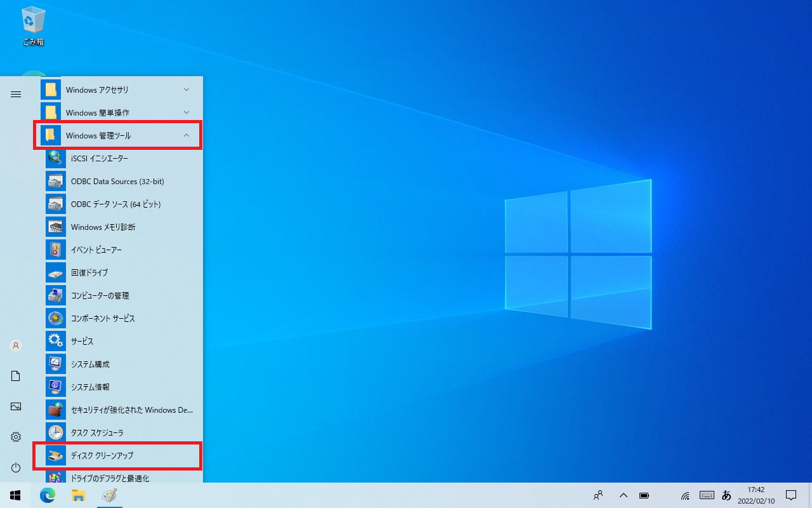812x508 pixels.
Task: Click the コンポーネント サービス icon
Action: (56, 318)
